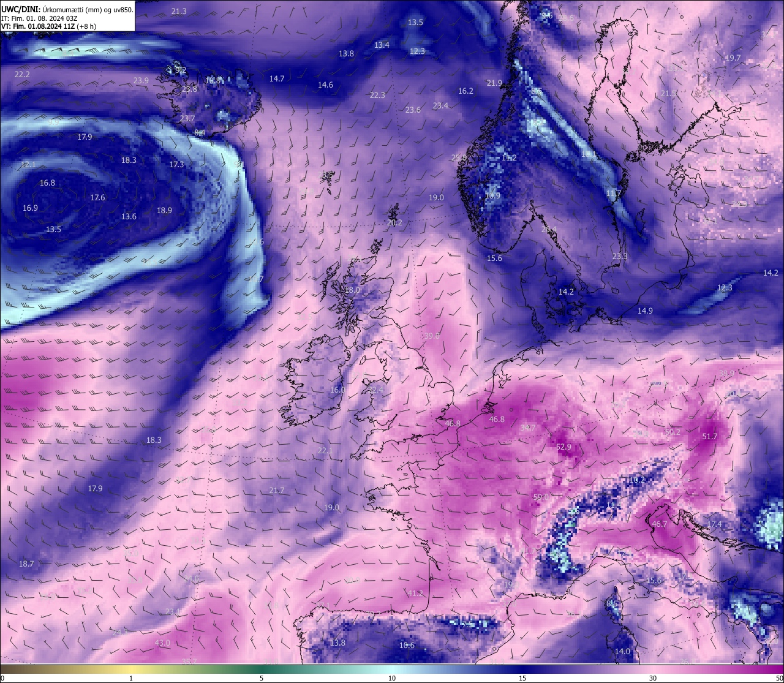Click the IT initial time line 03Z

[x=39, y=18]
